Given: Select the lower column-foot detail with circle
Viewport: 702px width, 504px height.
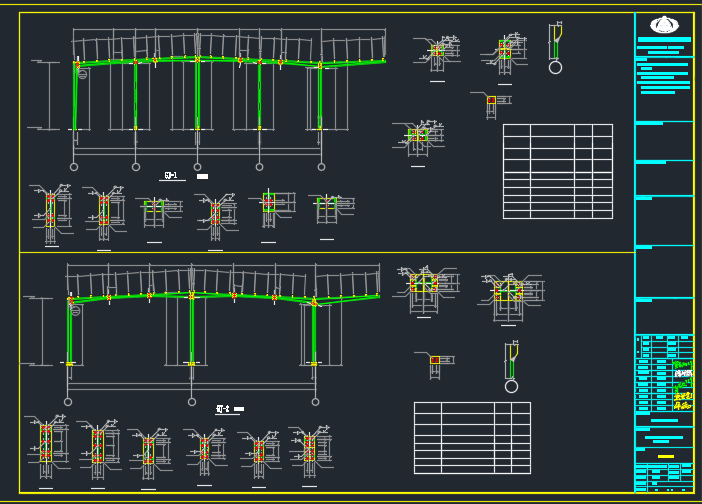Looking at the screenshot, I should click(x=511, y=367).
